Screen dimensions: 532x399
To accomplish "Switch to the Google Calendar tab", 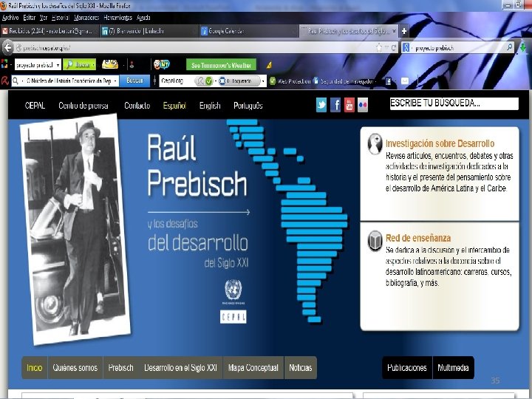I will (249, 31).
